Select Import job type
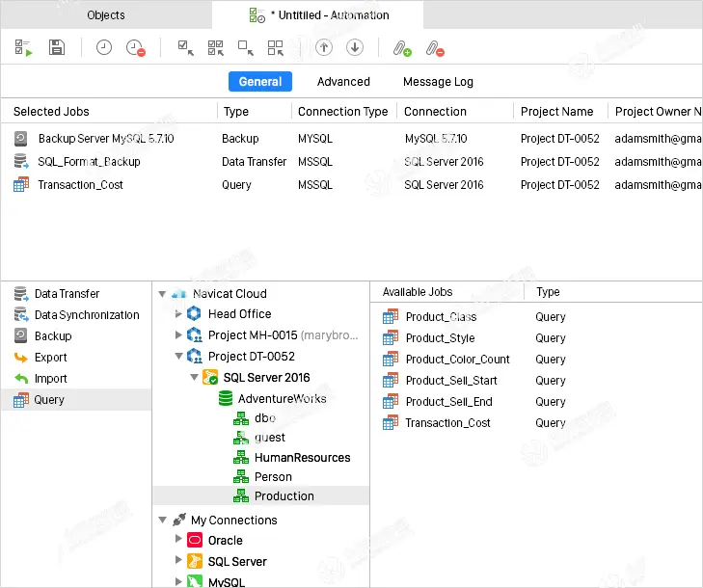The image size is (703, 588). pyautogui.click(x=76, y=378)
